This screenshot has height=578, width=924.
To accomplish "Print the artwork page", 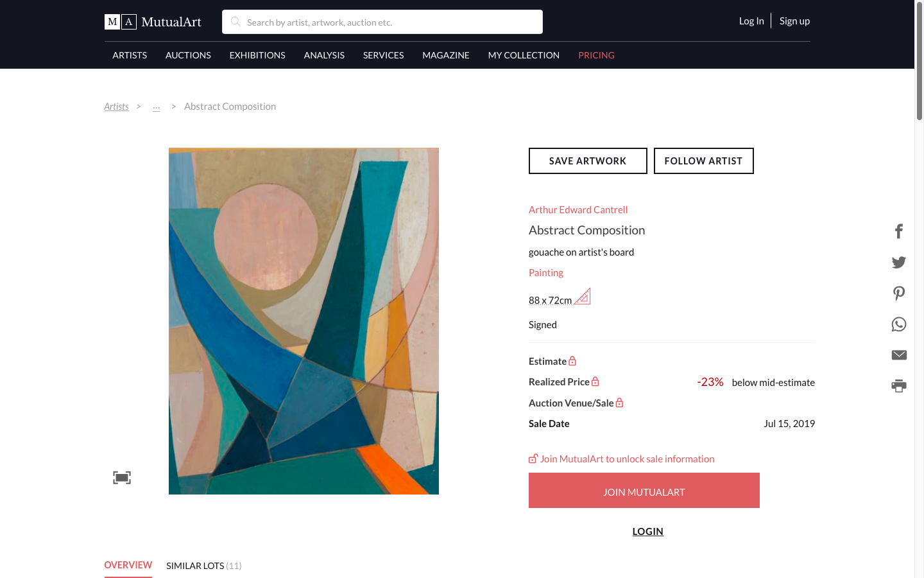I will 899,385.
